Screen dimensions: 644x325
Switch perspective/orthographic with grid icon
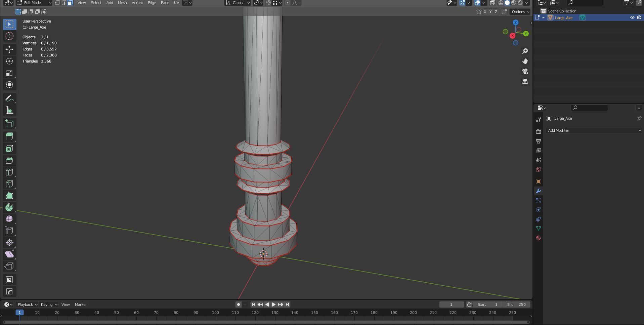pyautogui.click(x=525, y=81)
